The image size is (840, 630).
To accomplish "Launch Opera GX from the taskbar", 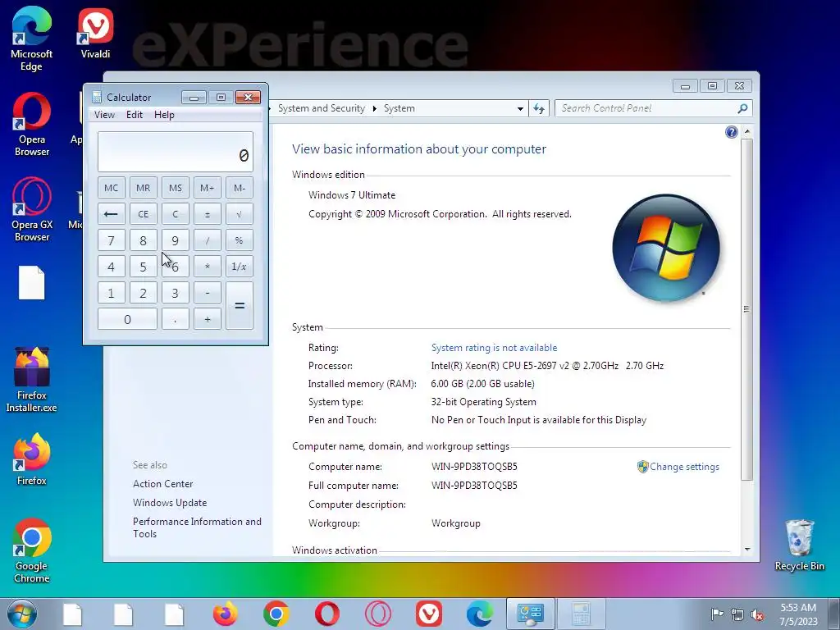I will click(x=377, y=614).
